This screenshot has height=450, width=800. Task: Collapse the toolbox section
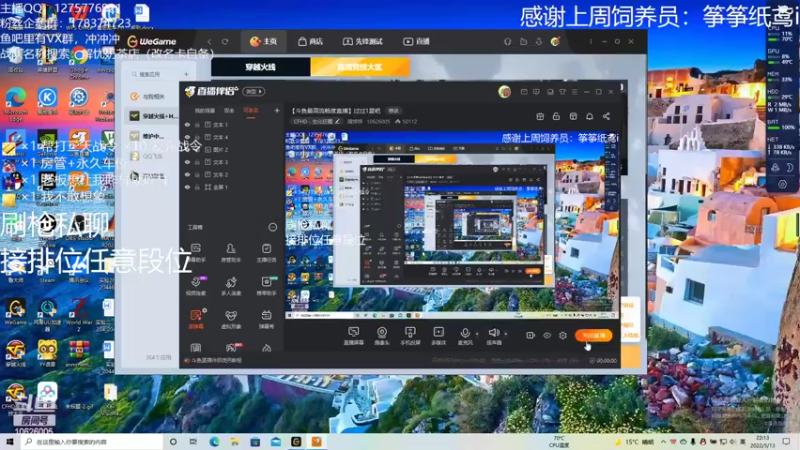coord(273,227)
